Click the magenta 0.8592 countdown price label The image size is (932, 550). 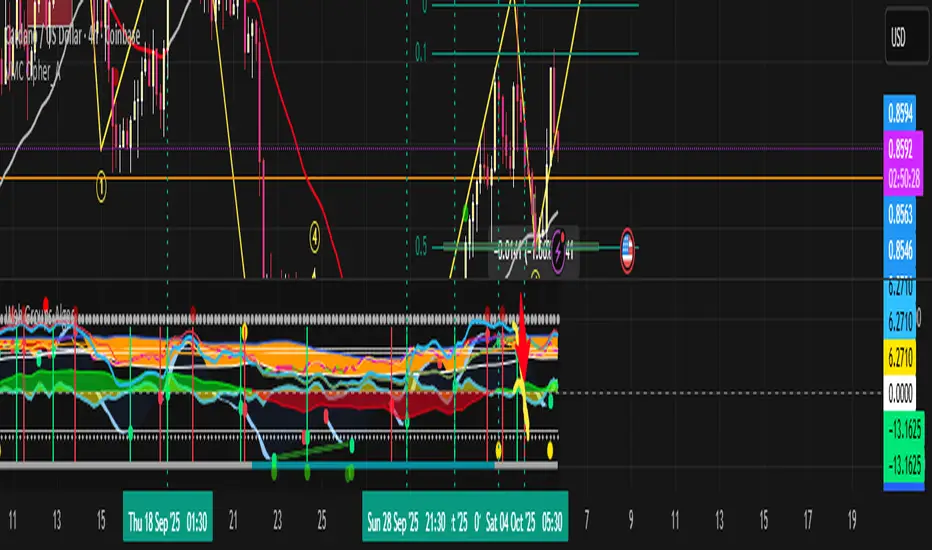(x=903, y=163)
